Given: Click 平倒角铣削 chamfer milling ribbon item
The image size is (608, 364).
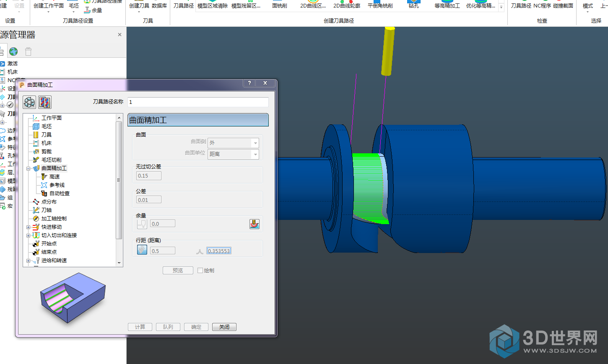Looking at the screenshot, I should 380,5.
